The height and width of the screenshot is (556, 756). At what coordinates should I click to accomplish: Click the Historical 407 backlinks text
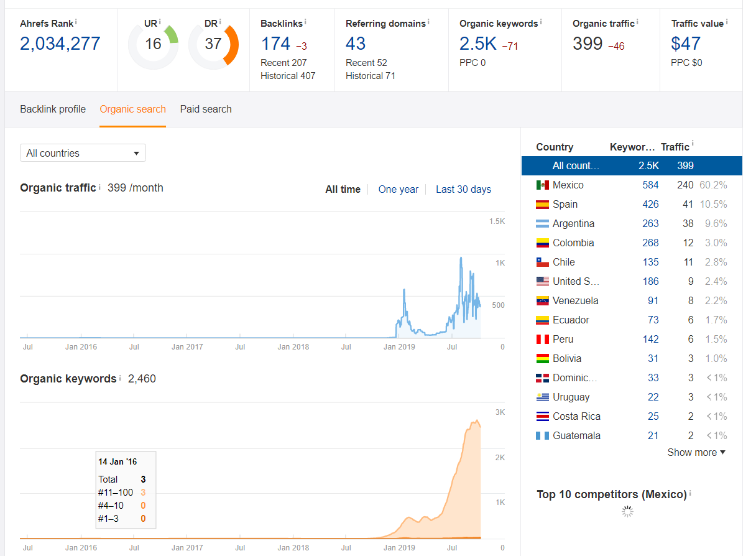click(x=288, y=76)
